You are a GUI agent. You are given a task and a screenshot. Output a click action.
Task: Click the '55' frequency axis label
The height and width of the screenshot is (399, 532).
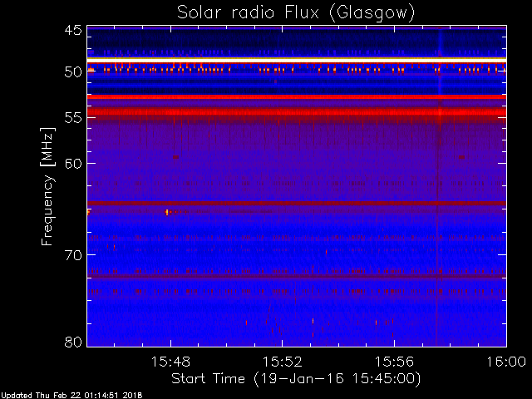[73, 118]
